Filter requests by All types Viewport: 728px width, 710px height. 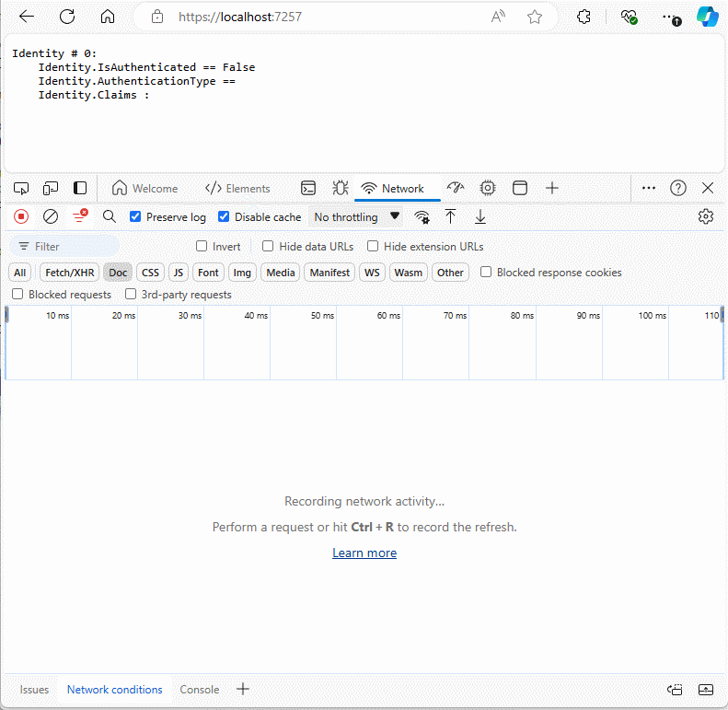[20, 273]
